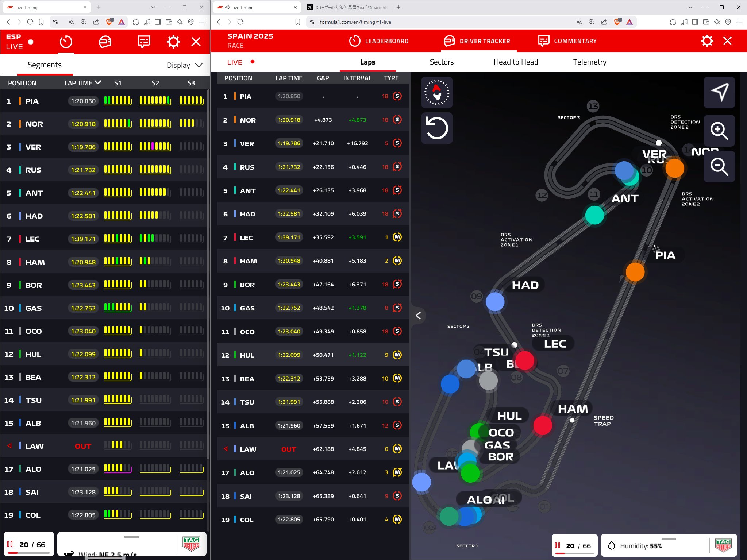This screenshot has width=747, height=560.
Task: Click LEC lap time 1:39.171 in left window
Action: click(x=83, y=239)
